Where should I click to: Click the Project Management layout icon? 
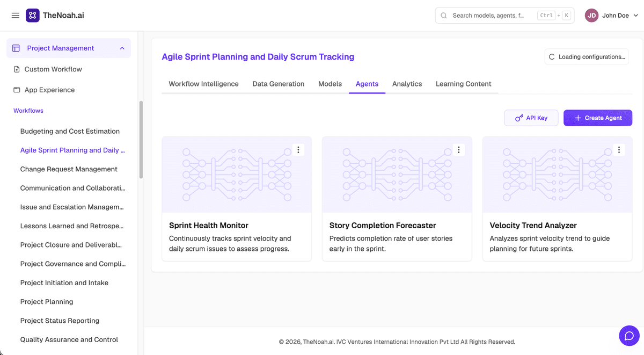point(16,48)
